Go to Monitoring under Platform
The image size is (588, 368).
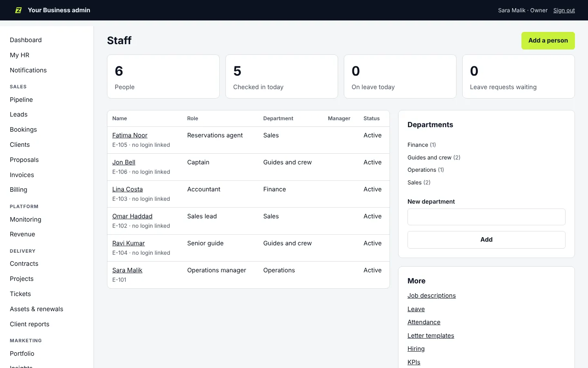tap(25, 220)
